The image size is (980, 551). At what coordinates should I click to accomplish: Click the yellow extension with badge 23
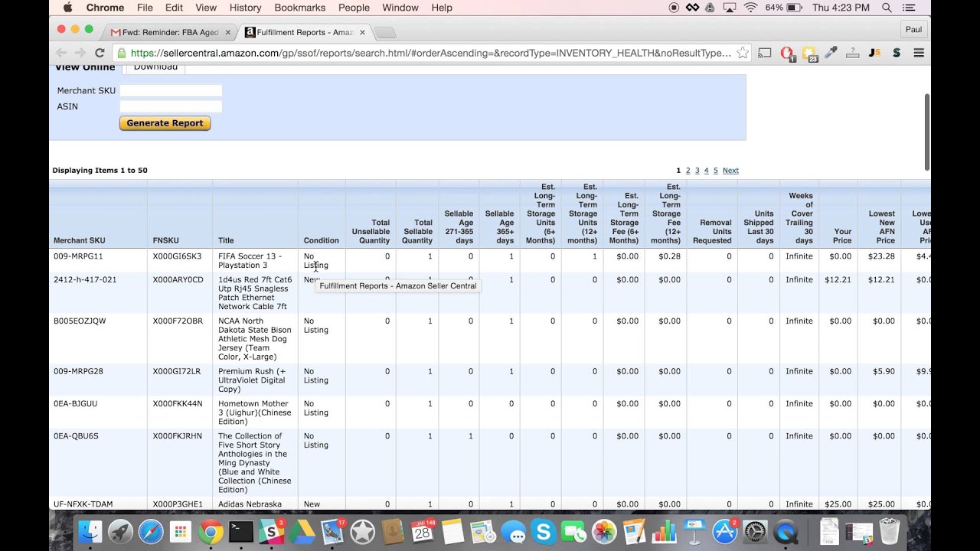pyautogui.click(x=809, y=54)
